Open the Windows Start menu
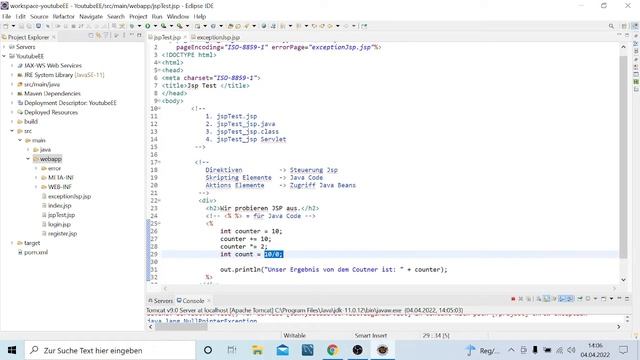 [12, 350]
